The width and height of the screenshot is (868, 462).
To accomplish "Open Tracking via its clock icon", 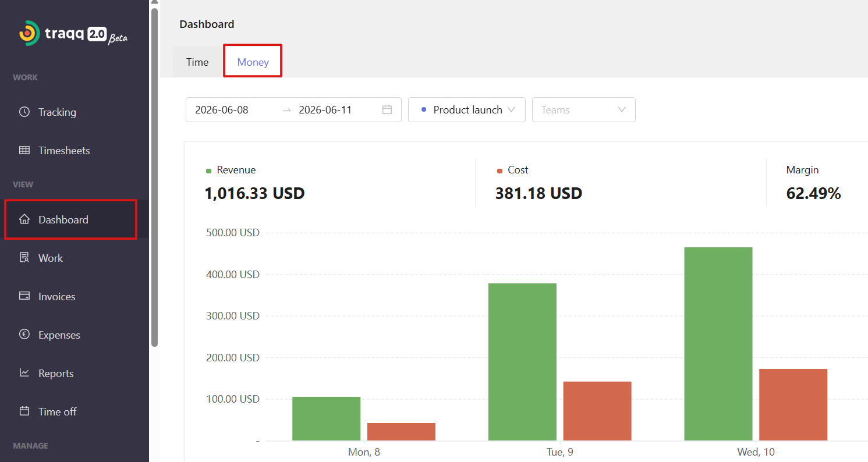I will coord(24,112).
